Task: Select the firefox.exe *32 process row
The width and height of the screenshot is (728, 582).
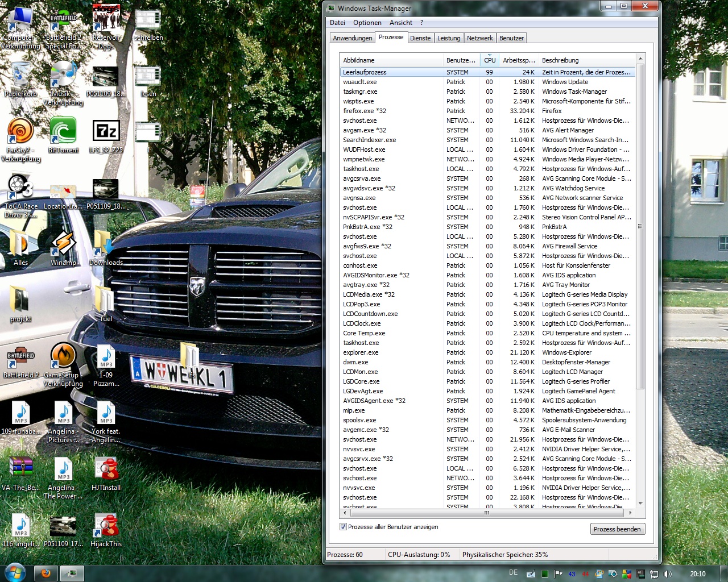Action: (x=487, y=111)
